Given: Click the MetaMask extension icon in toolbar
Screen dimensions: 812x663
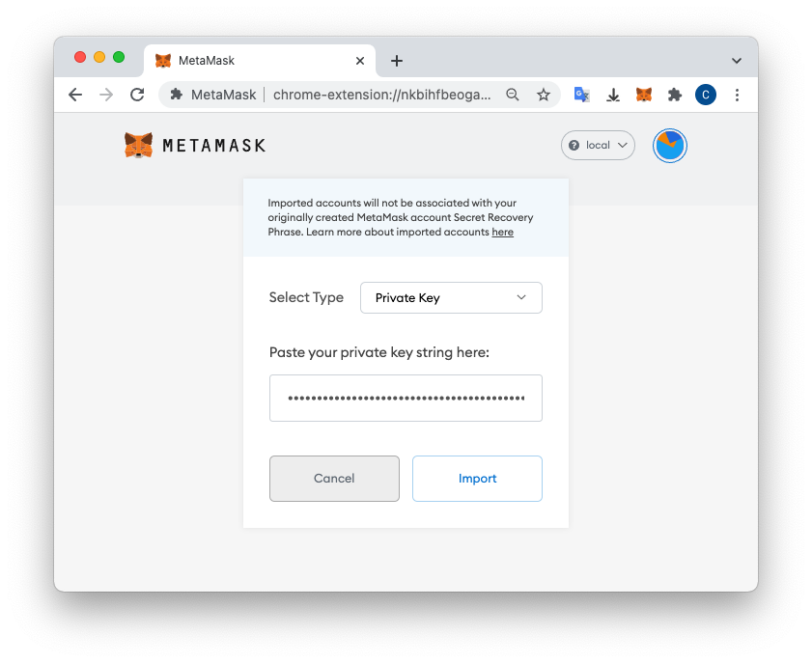Looking at the screenshot, I should (x=644, y=95).
